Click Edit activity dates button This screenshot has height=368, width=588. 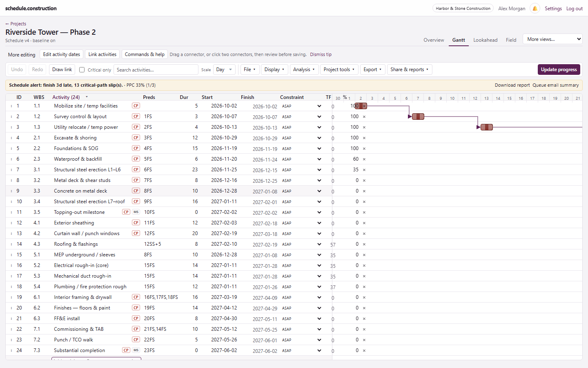[x=62, y=54]
